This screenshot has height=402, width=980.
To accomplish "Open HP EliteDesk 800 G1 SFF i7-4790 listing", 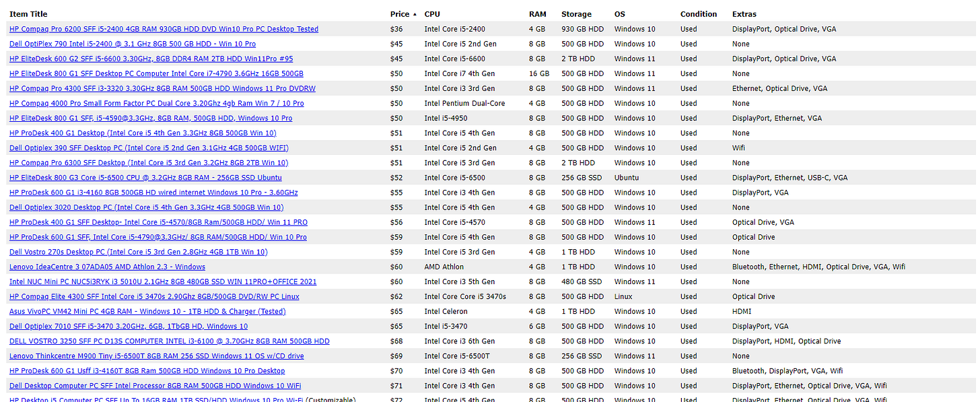I will click(156, 73).
